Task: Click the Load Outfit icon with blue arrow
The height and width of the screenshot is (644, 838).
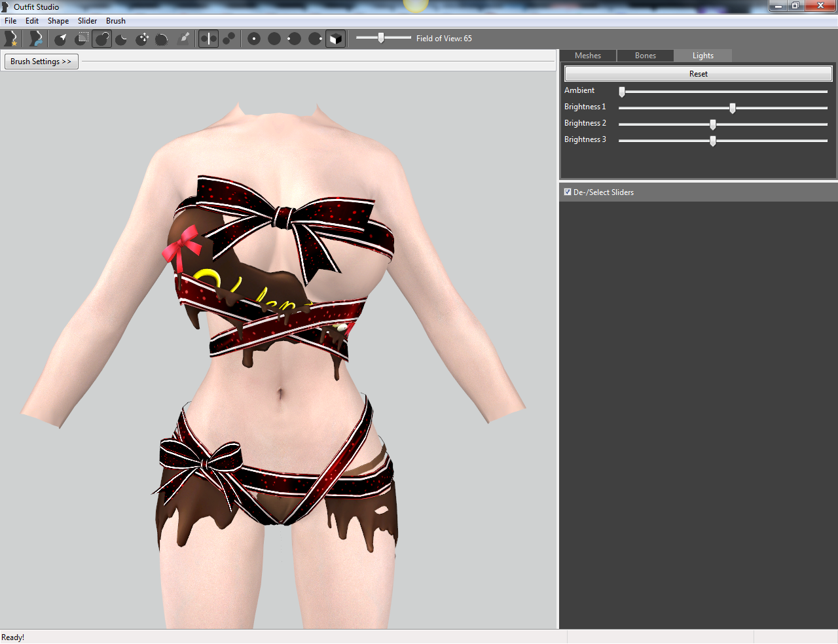Action: (36, 39)
